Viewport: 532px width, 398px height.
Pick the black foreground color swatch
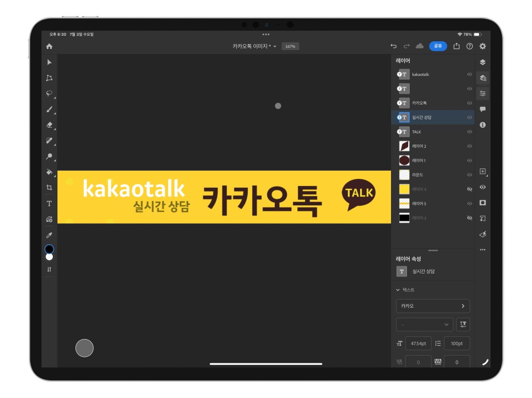point(49,249)
